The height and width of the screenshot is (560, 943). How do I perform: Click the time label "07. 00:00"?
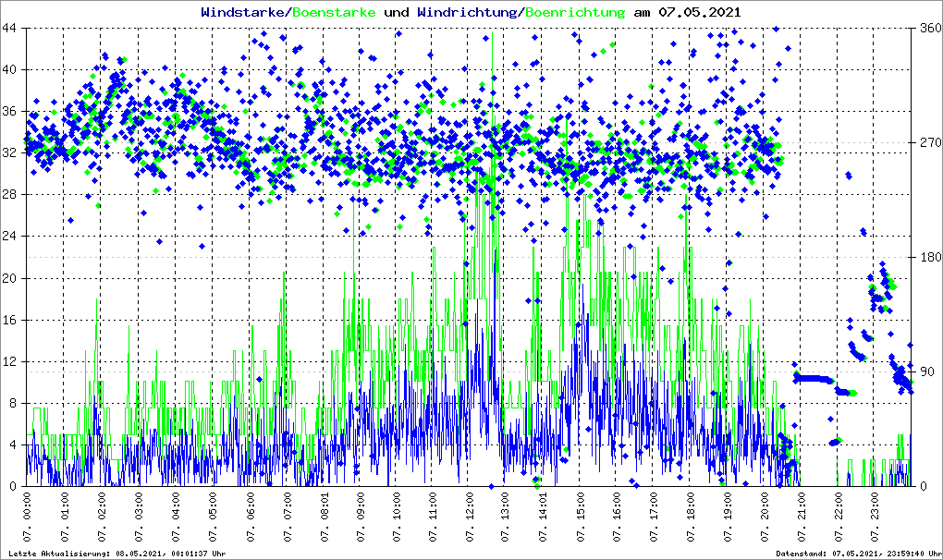pyautogui.click(x=27, y=517)
